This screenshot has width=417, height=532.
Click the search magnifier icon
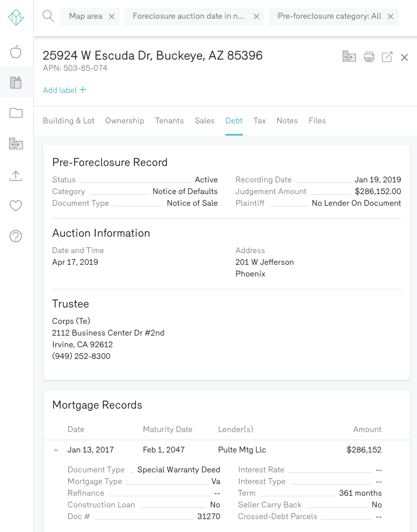(48, 16)
